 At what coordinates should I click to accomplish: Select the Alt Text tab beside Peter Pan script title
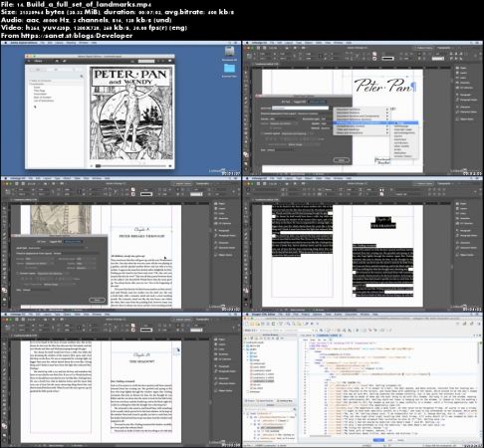point(286,102)
